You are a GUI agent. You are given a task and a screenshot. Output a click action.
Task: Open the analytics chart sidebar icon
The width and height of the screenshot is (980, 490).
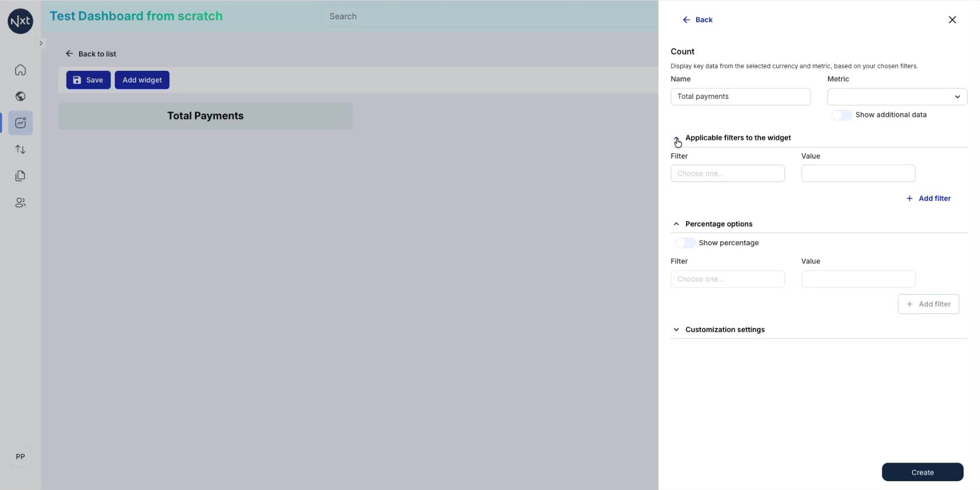(20, 123)
